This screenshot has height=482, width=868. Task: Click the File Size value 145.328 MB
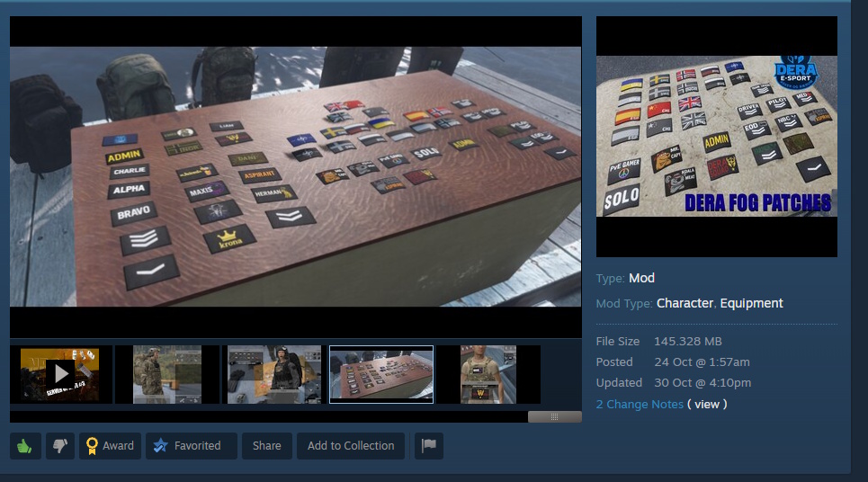click(x=687, y=342)
